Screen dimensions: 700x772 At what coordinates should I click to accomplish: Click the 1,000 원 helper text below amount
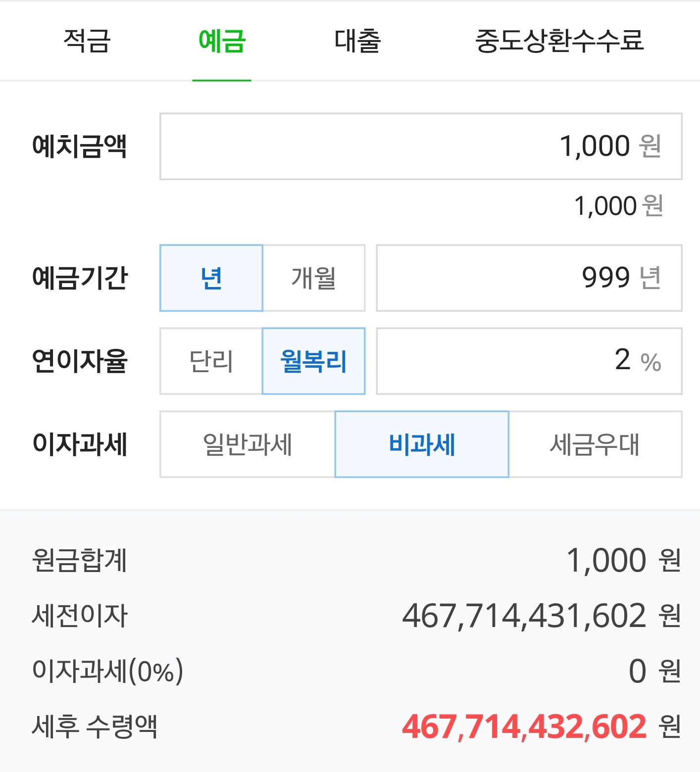[x=619, y=206]
